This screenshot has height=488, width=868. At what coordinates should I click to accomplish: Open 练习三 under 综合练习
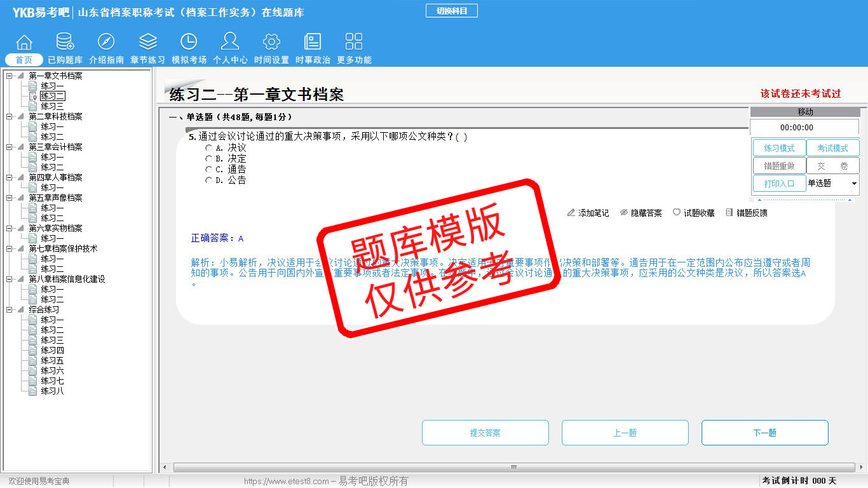click(x=52, y=341)
